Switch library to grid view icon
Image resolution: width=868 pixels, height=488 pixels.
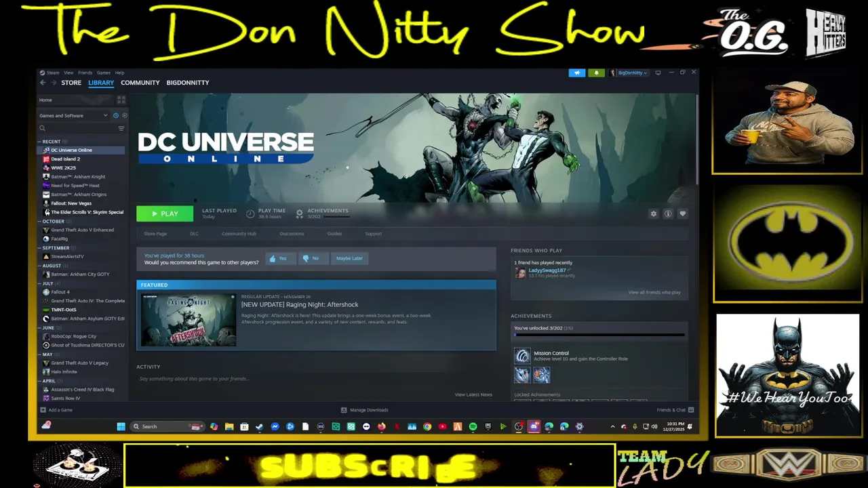click(121, 100)
